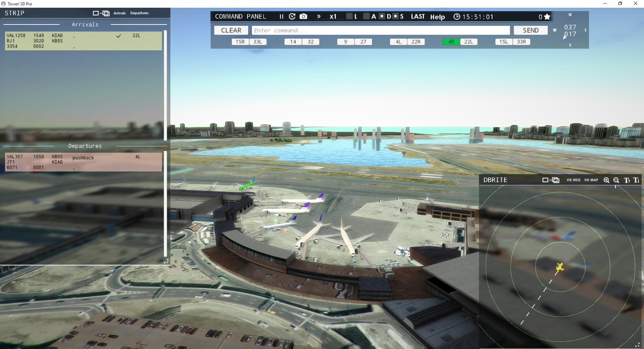Viewport: 644px width, 349px height.
Task: Increase DBRITE text size with T-up icon
Action: 626,180
